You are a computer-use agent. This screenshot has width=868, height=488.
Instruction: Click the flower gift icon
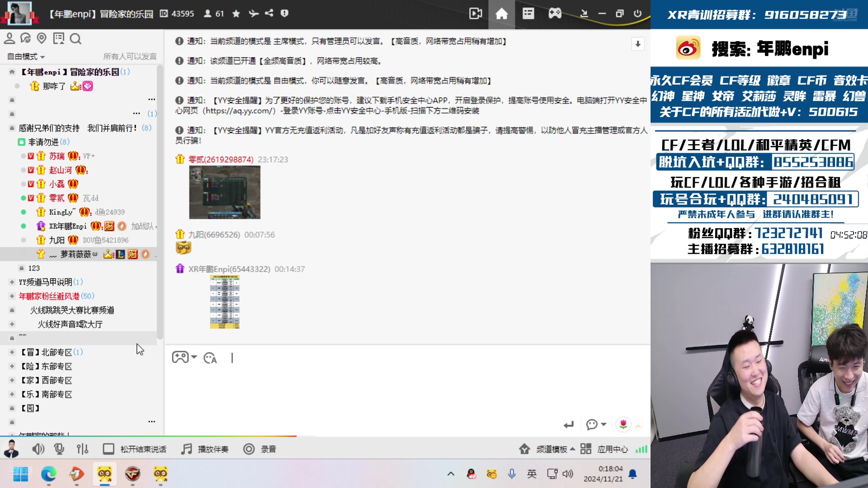pyautogui.click(x=623, y=424)
